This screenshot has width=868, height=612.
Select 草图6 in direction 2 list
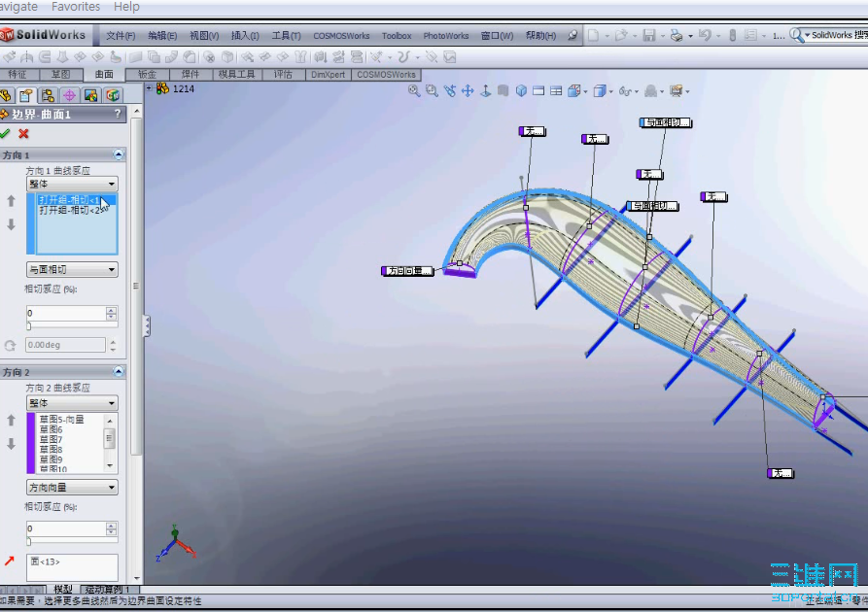click(x=51, y=429)
